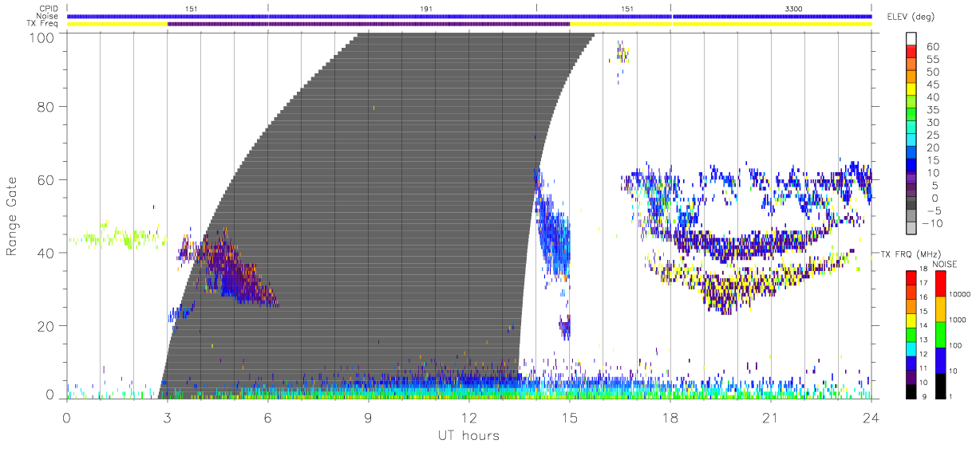This screenshot has width=980, height=452.
Task: Click the yellow 40-45 segment of ELEV colorbar
Action: pos(912,90)
